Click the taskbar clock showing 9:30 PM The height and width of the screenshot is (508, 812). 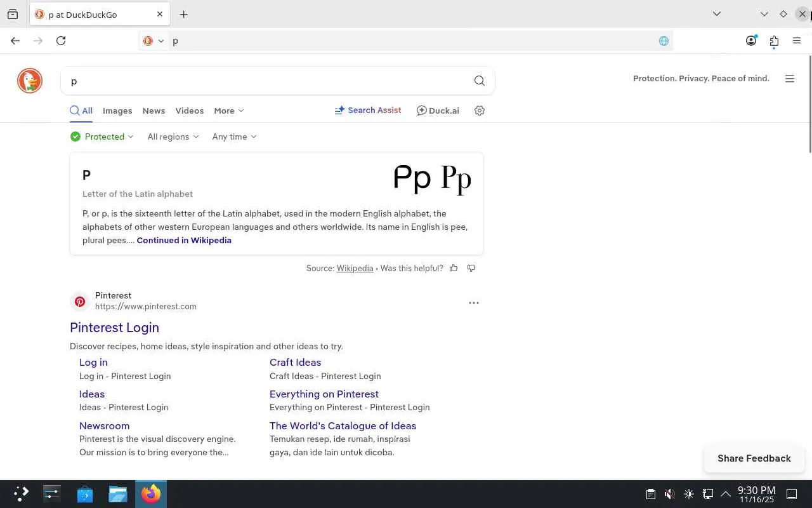pos(756,494)
